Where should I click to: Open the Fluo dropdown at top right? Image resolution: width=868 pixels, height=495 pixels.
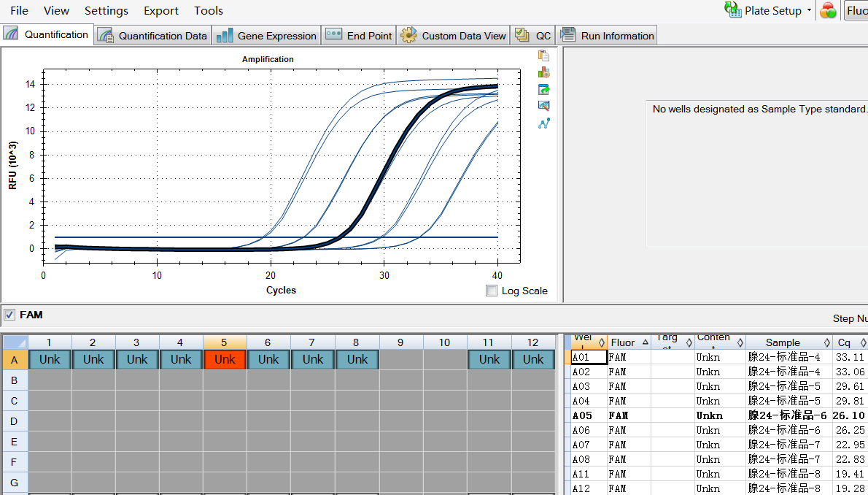pyautogui.click(x=856, y=10)
